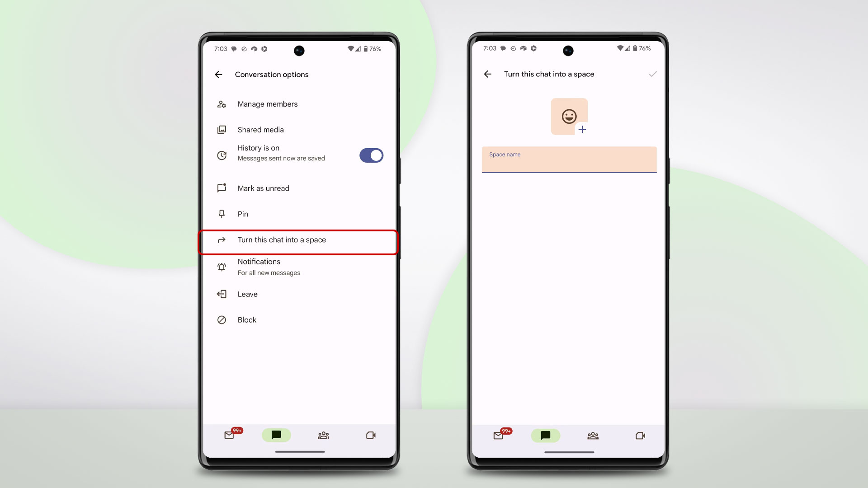The height and width of the screenshot is (488, 868).
Task: Click the add photo plus button
Action: pos(582,130)
